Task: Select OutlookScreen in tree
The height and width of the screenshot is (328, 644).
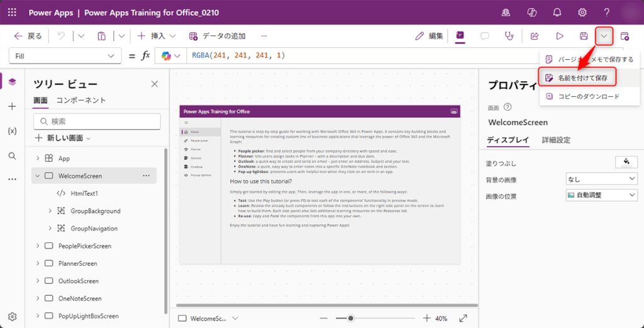Action: click(x=79, y=281)
